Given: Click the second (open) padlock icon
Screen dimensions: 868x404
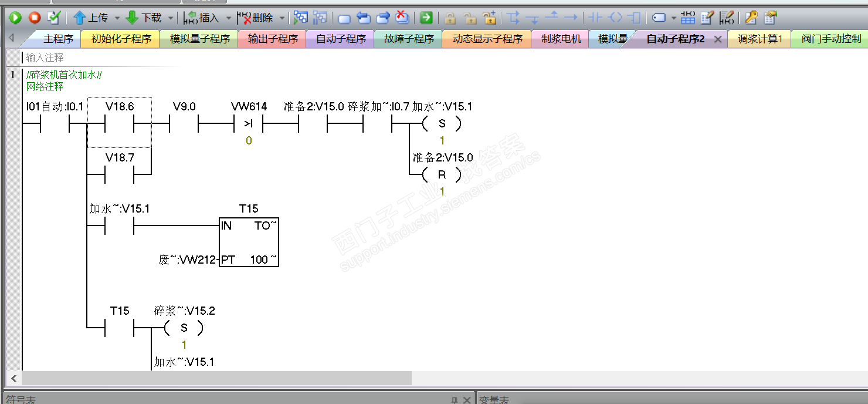Looking at the screenshot, I should pyautogui.click(x=469, y=18).
